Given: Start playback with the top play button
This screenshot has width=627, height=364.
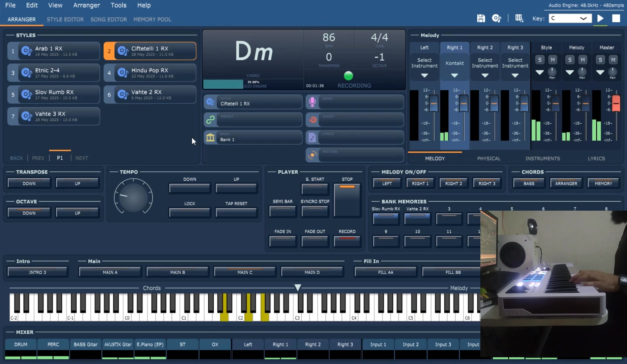Looking at the screenshot, I should tap(600, 18).
